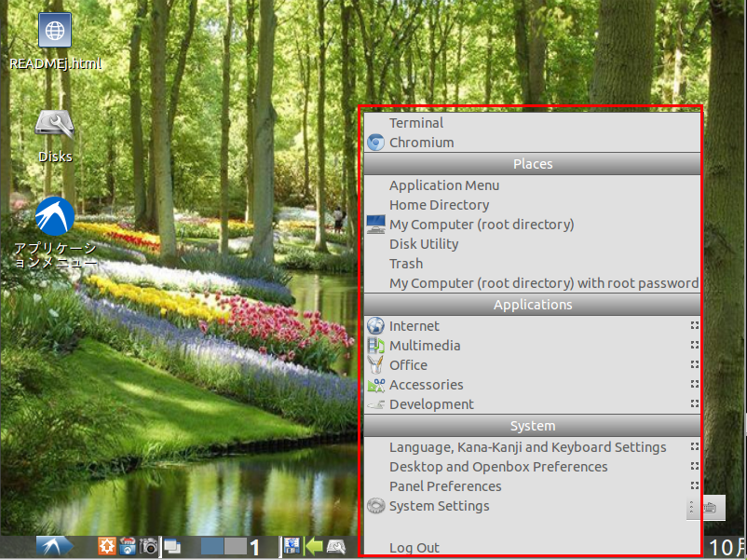
Task: Open Home Directory from Places
Action: [x=532, y=205]
